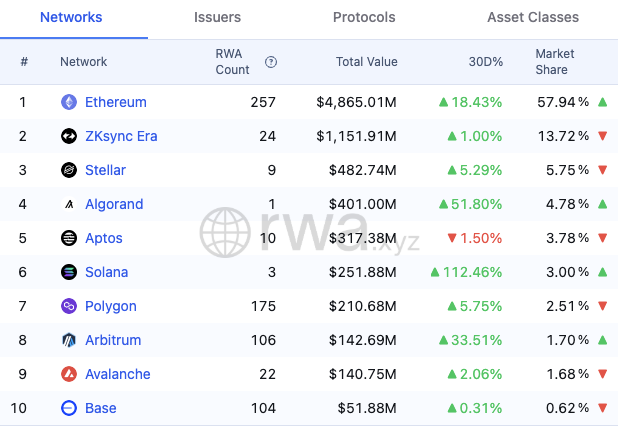The width and height of the screenshot is (618, 426).
Task: Open the Solana network link
Action: pos(106,272)
